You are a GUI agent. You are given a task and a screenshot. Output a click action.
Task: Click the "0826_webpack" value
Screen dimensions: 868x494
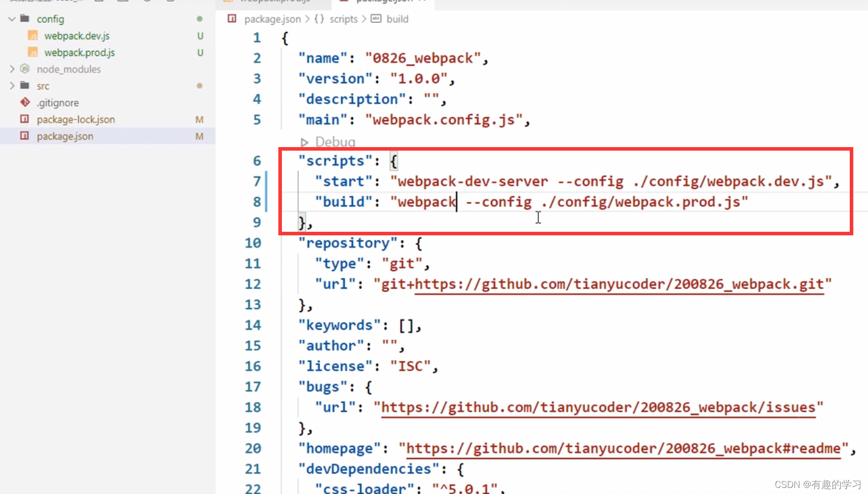tap(423, 58)
